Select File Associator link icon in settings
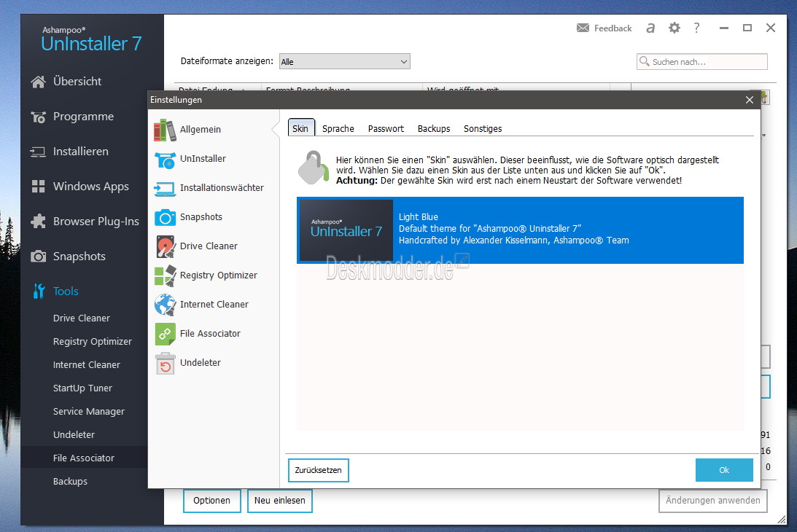This screenshot has width=797, height=532. pyautogui.click(x=166, y=334)
